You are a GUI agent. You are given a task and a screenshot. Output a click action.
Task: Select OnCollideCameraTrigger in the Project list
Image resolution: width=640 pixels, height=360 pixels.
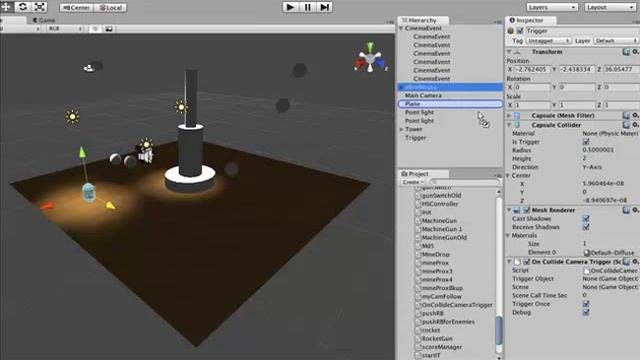tap(457, 305)
